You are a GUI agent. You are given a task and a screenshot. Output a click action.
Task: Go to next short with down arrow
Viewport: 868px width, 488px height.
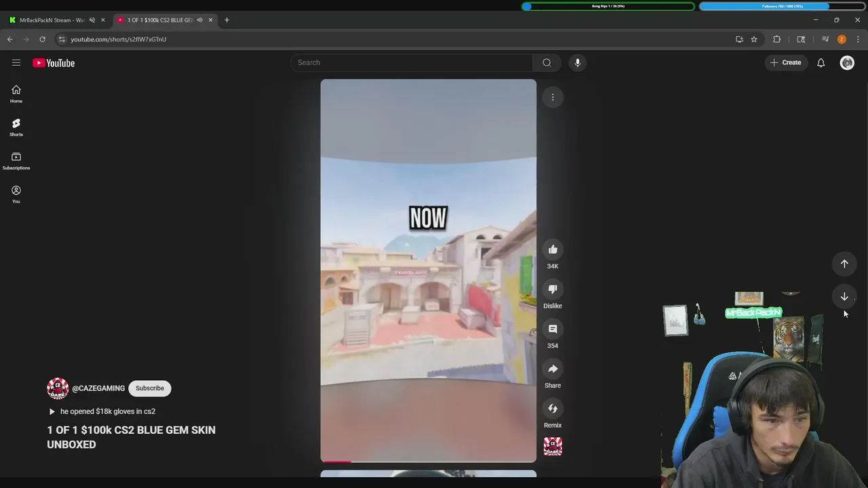tap(844, 296)
